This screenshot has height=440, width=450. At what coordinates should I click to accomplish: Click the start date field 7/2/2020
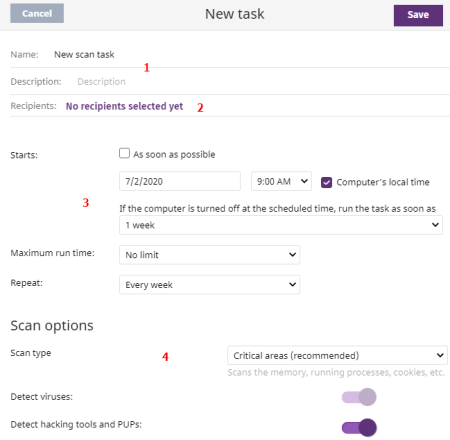180,181
